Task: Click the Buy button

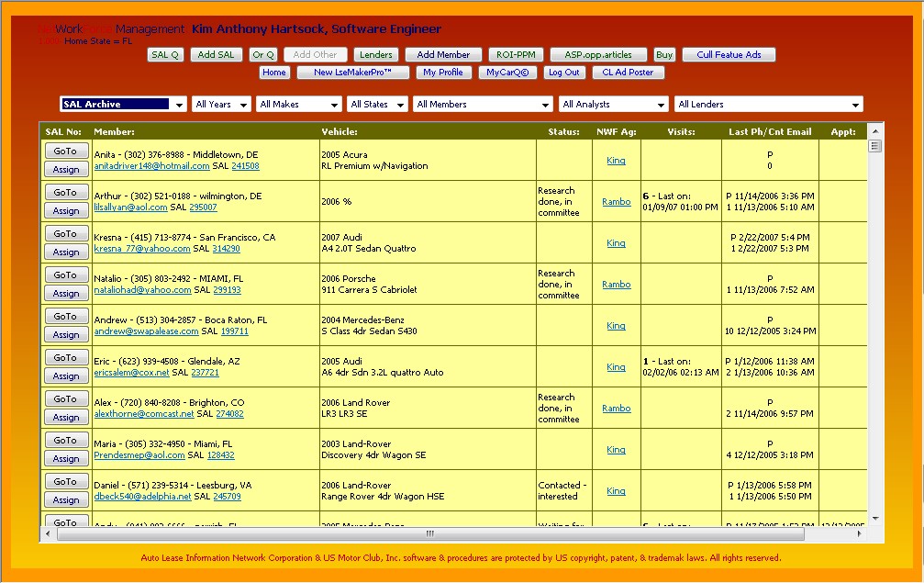Action: pyautogui.click(x=664, y=55)
